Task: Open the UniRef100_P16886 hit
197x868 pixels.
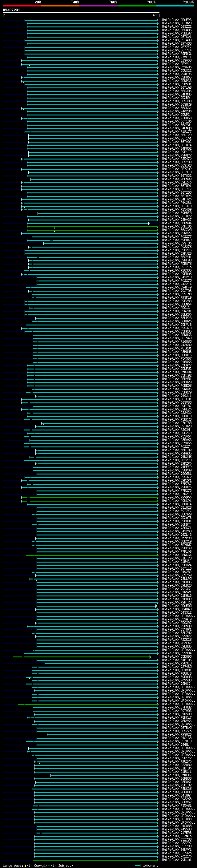Action: click(x=176, y=582)
